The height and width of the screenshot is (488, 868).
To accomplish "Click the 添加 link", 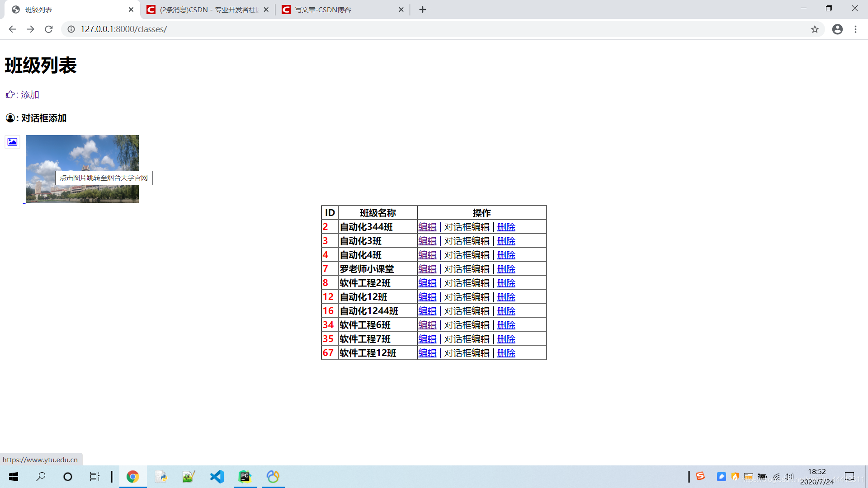I will 30,94.
